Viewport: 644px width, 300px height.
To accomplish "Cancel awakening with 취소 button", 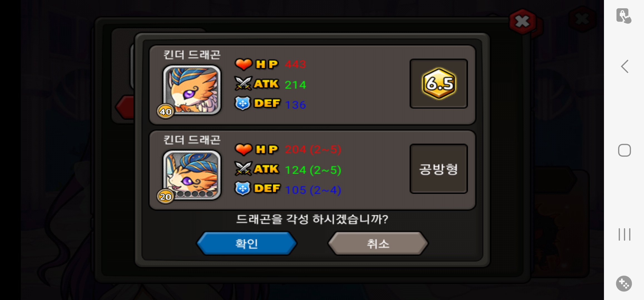I will 378,244.
